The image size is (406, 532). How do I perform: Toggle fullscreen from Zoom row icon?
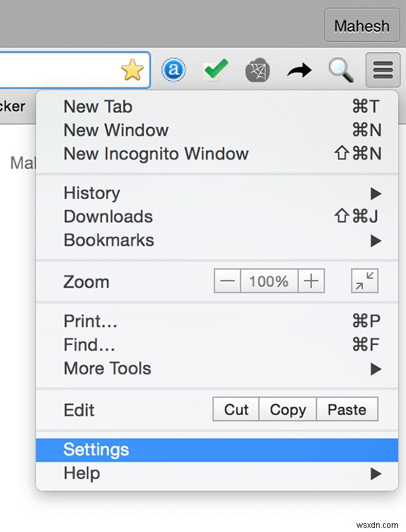(x=365, y=281)
